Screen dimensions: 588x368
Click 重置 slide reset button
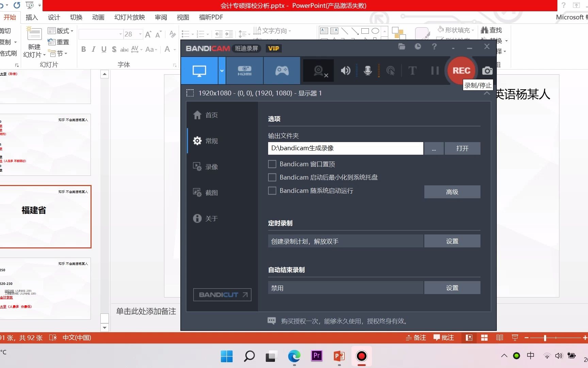[x=59, y=42]
